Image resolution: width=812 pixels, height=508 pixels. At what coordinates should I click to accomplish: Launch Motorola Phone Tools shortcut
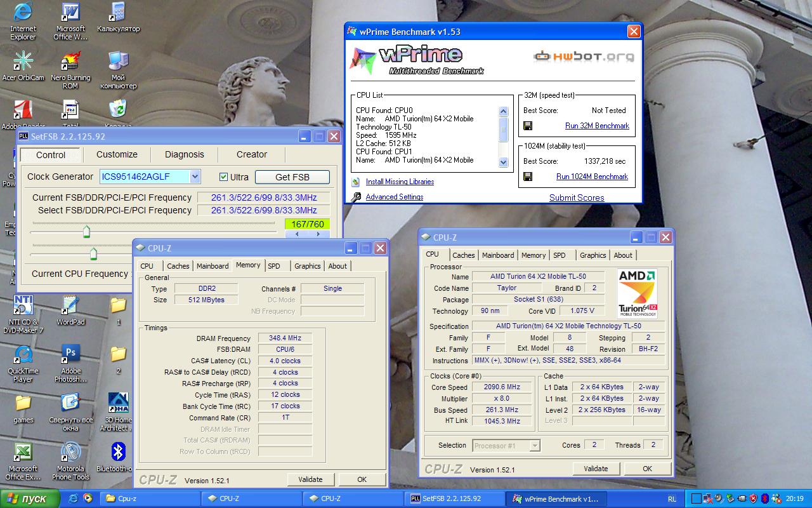coord(70,461)
